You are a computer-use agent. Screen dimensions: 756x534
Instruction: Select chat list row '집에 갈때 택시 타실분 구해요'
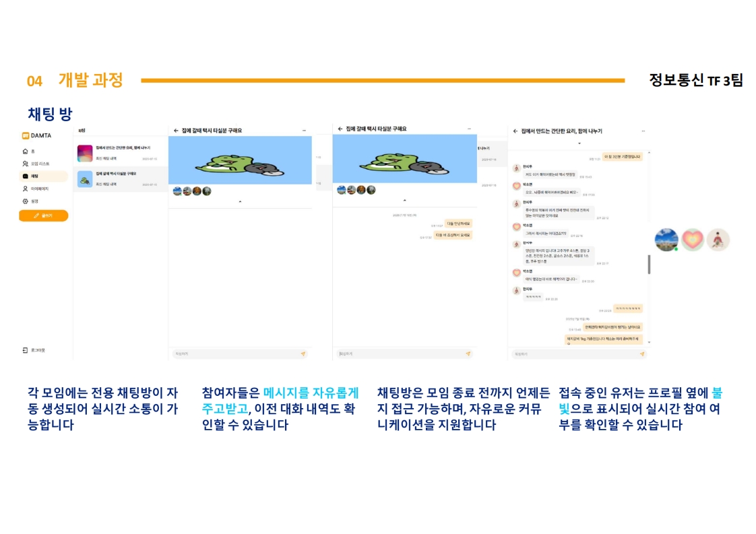[121, 179]
